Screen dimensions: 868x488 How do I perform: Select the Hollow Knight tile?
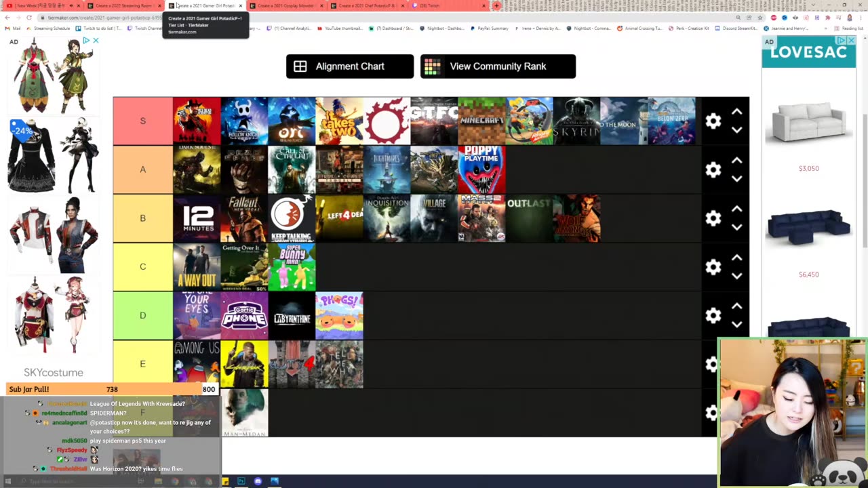click(244, 121)
